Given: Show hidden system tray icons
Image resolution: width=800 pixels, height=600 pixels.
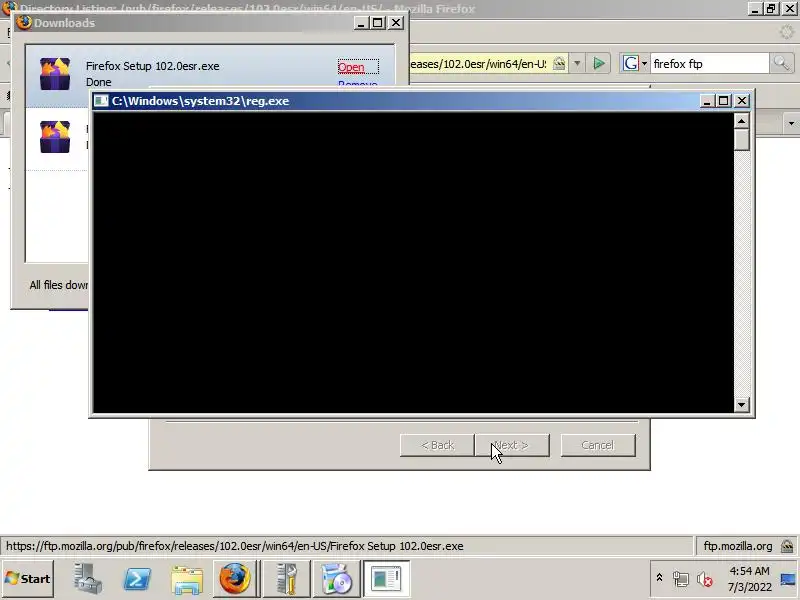Looking at the screenshot, I should pos(659,578).
